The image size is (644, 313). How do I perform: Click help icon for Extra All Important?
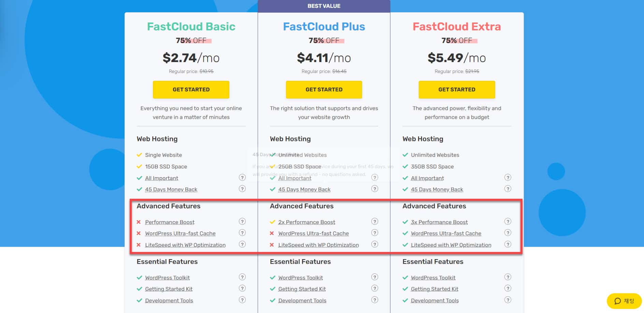click(508, 177)
